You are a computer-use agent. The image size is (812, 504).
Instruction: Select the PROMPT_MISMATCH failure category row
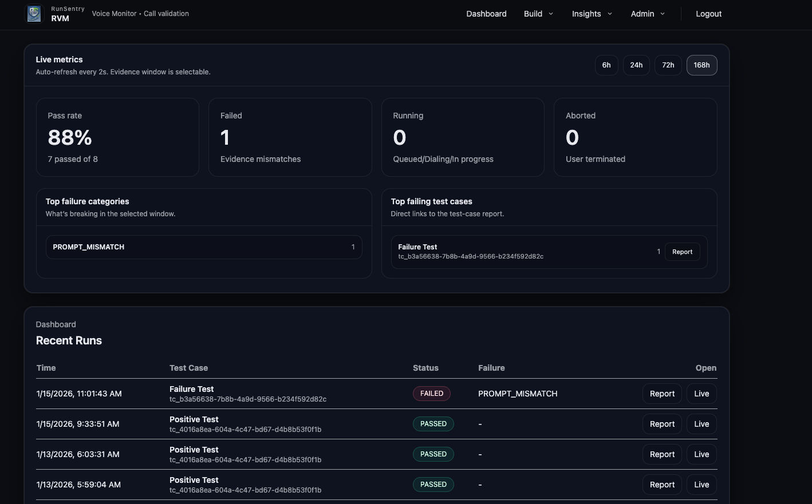204,247
